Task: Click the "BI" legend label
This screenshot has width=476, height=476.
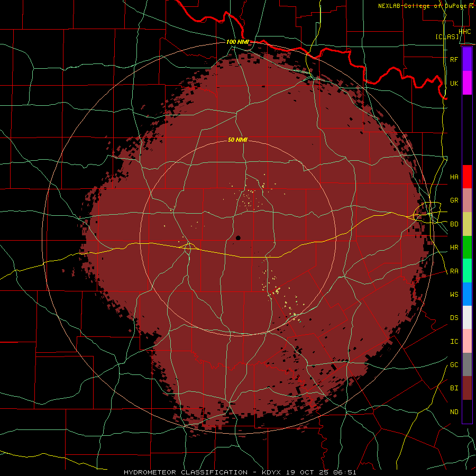Action: click(454, 388)
